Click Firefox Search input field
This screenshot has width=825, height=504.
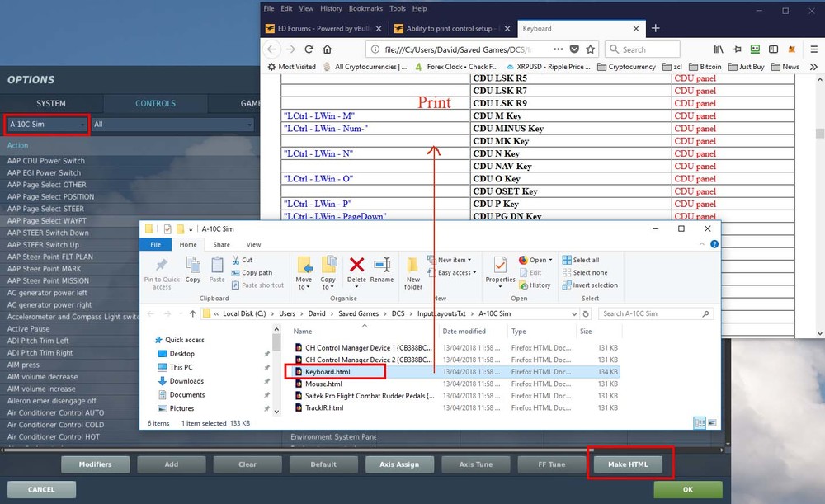643,49
